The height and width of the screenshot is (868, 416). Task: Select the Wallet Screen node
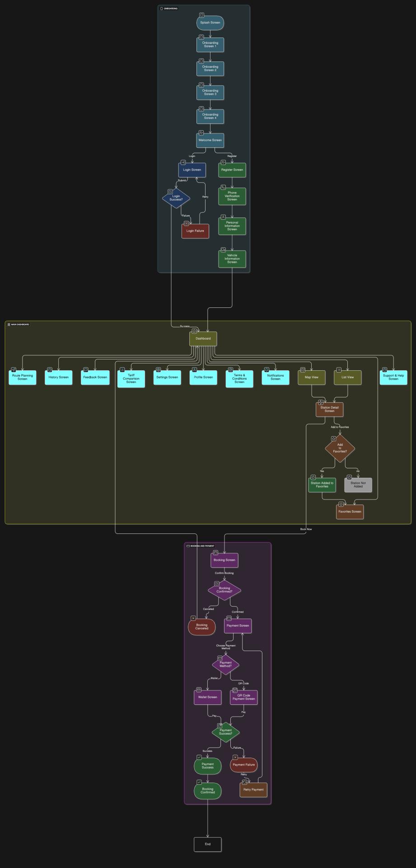coord(208,697)
